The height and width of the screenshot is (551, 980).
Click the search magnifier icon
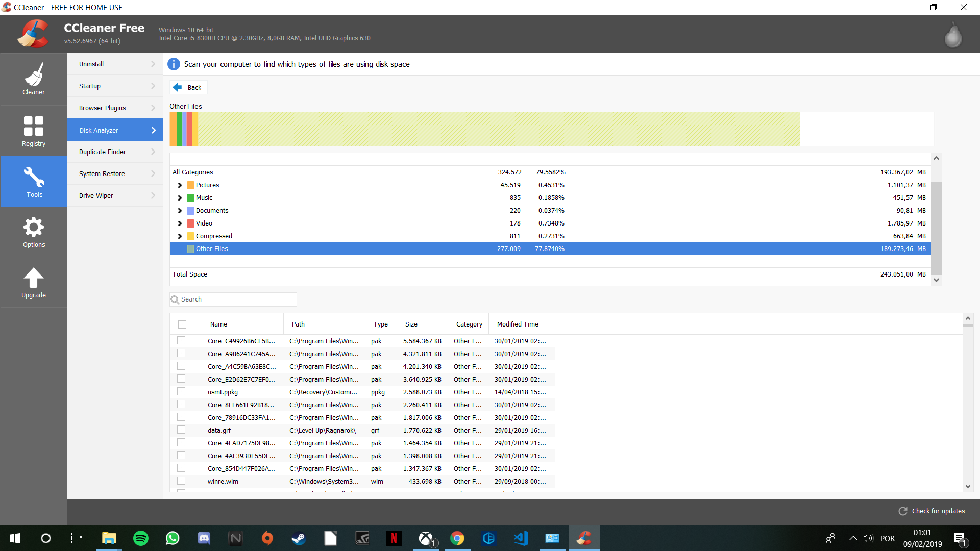click(175, 299)
